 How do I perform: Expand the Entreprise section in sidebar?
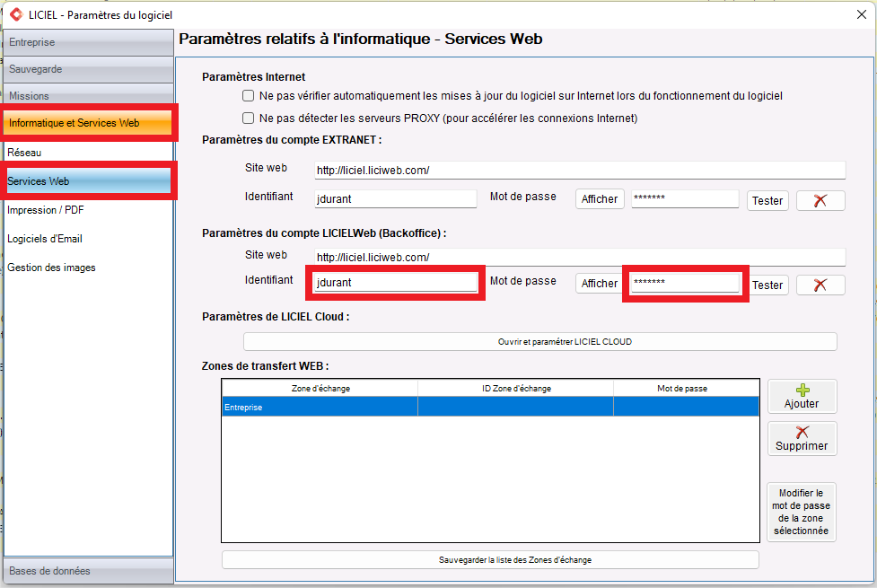tap(88, 42)
